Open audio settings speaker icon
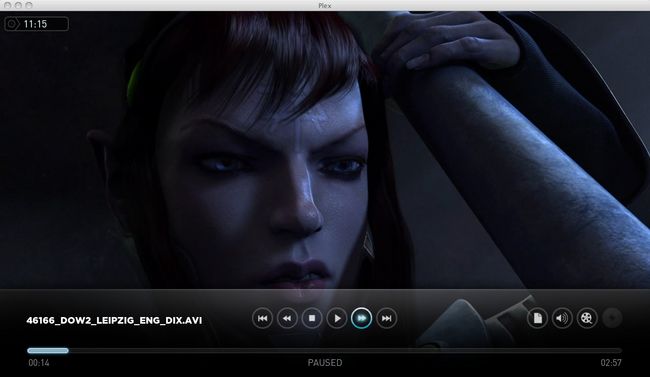Image resolution: width=650 pixels, height=377 pixels. (562, 318)
